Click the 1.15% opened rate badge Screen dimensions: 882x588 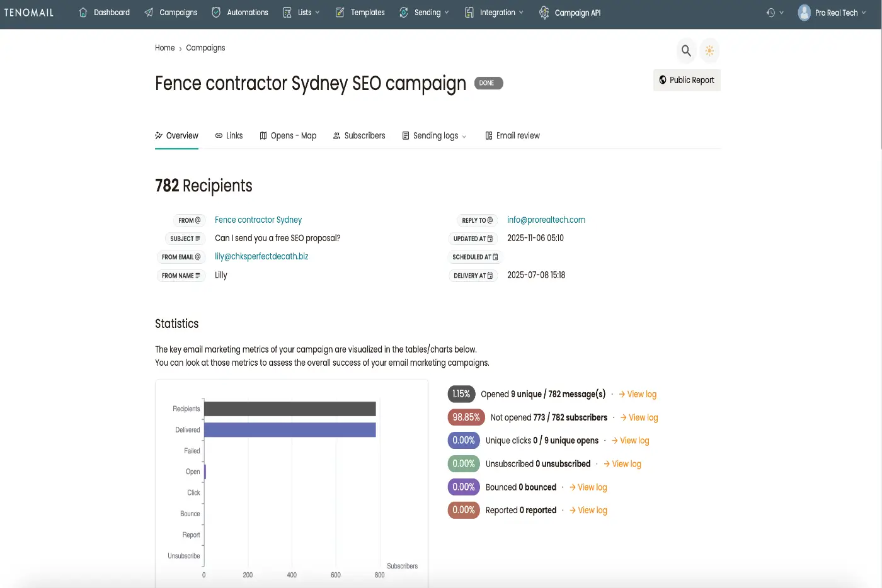461,394
